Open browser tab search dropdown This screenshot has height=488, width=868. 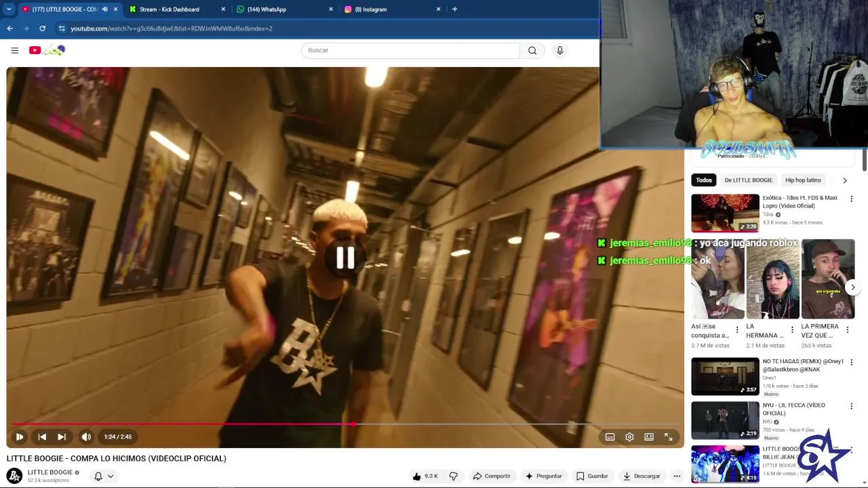coord(9,9)
